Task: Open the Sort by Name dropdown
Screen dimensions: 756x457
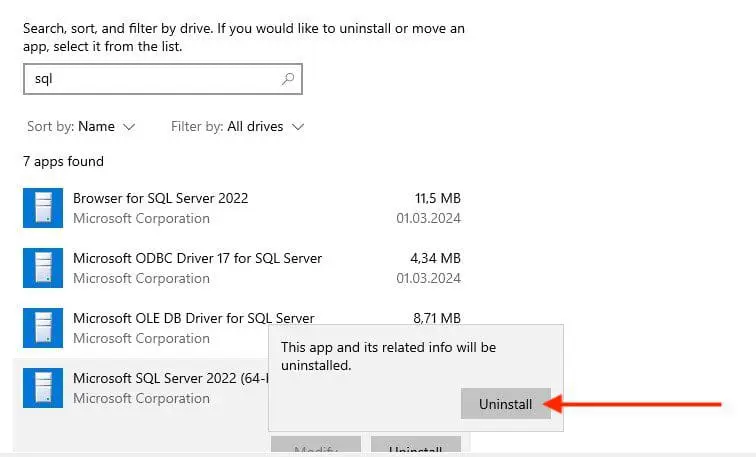Action: [81, 127]
